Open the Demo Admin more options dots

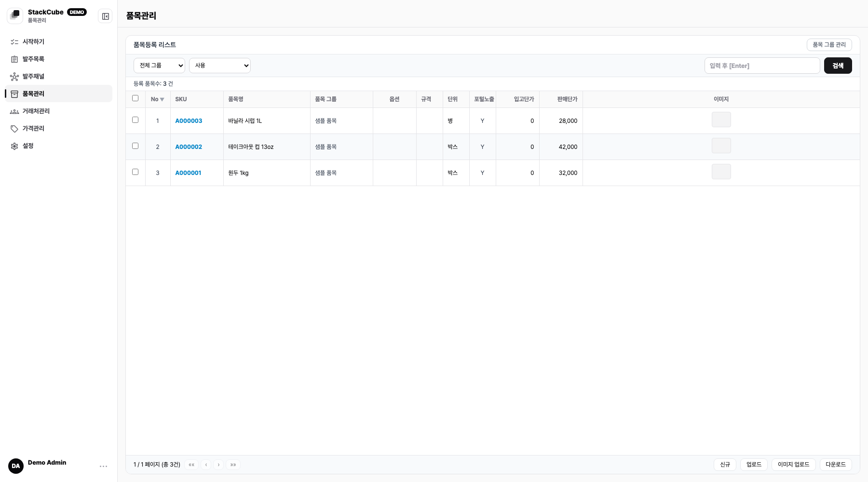point(103,466)
